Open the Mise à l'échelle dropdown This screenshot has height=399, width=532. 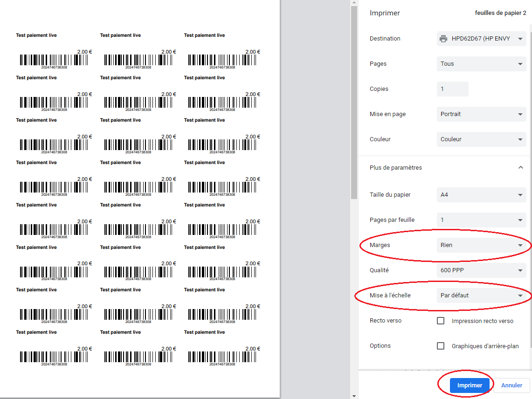point(482,295)
